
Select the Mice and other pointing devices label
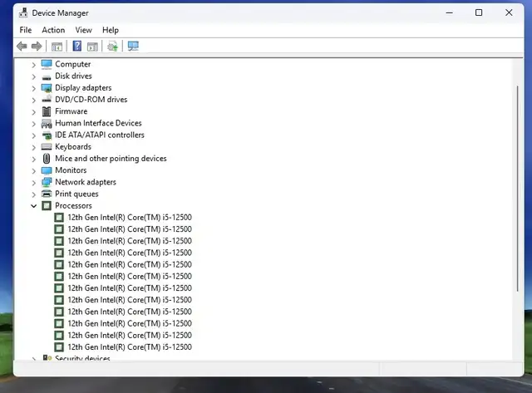[x=111, y=159]
